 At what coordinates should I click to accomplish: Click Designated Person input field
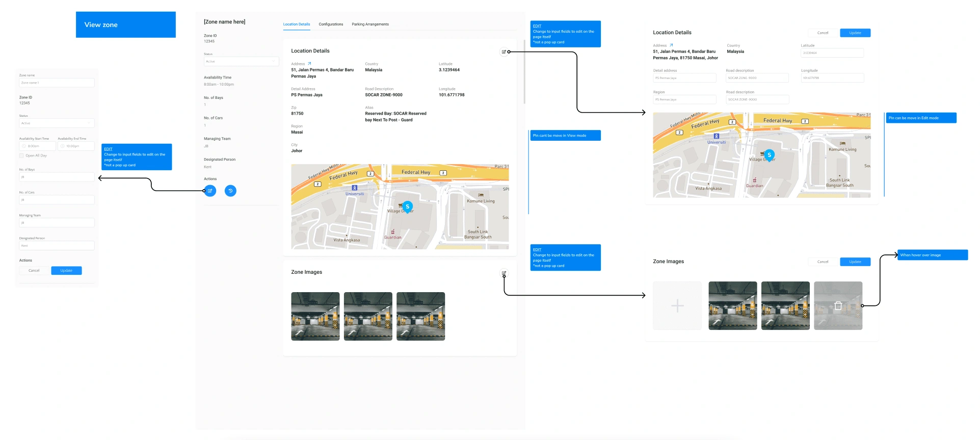click(57, 246)
